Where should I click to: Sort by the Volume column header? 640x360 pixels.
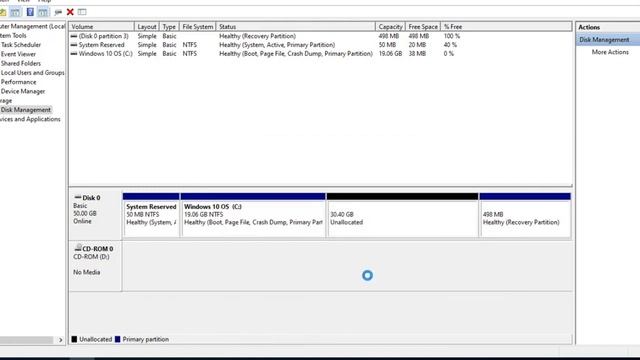[x=101, y=27]
